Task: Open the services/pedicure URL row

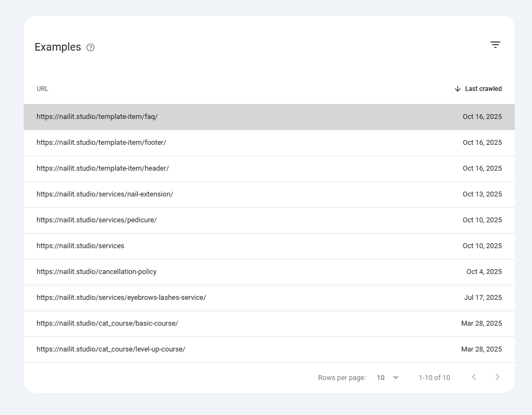Action: 96,220
